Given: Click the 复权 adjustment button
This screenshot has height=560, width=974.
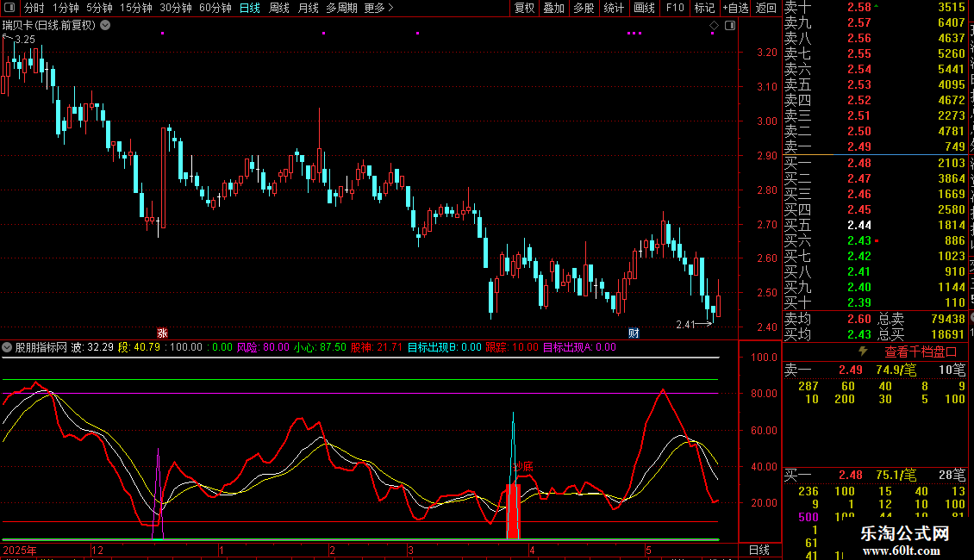Looking at the screenshot, I should point(524,8).
